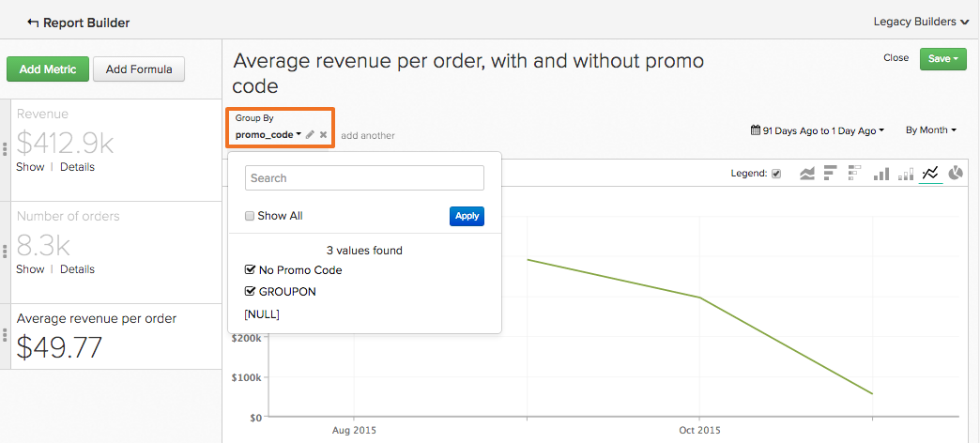Open the date range dropdown

coord(818,131)
